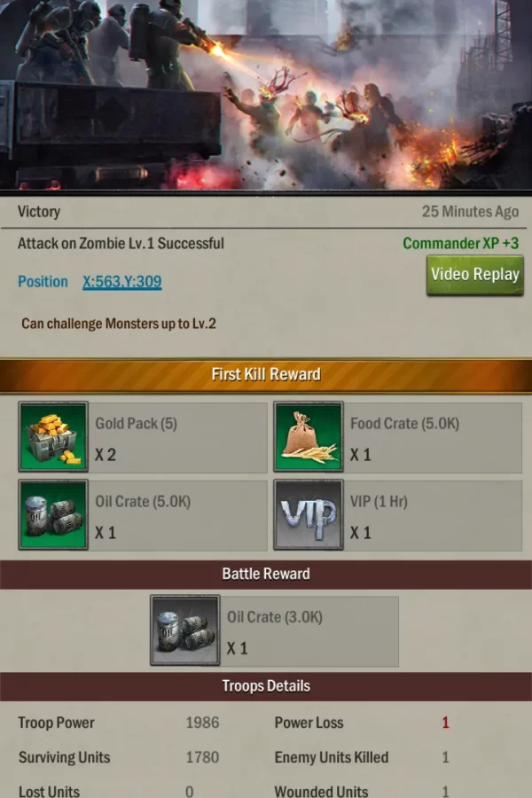Click the Commander XP +3 text
This screenshot has width=532, height=798.
[461, 243]
